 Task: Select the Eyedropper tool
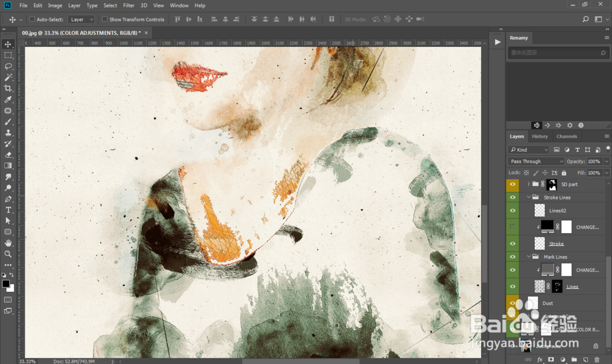pos(8,100)
